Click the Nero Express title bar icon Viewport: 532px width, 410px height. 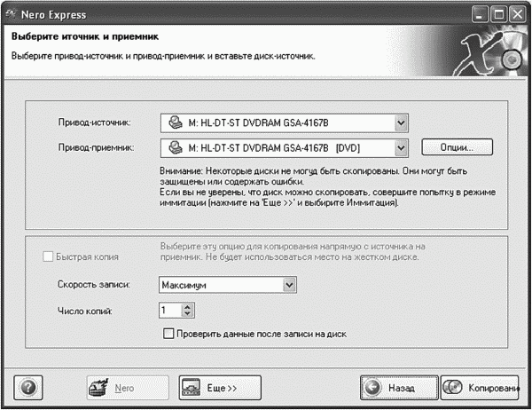tap(11, 14)
